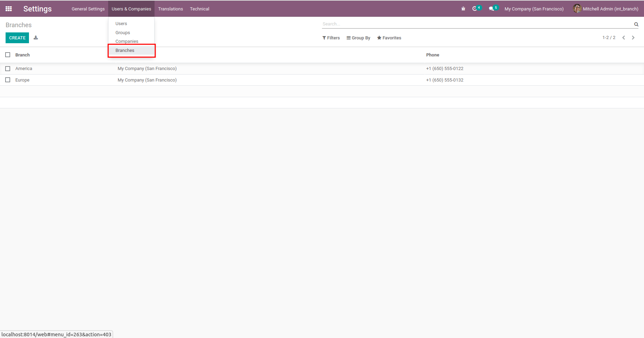Go to previous page arrow
Screen dimensions: 644x338
pyautogui.click(x=624, y=38)
